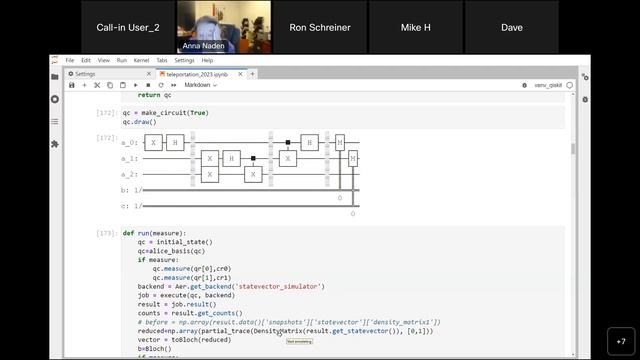Click the notebook vertical scrollbar thumb
Image resolution: width=640 pixels, height=360 pixels.
pos(573,149)
